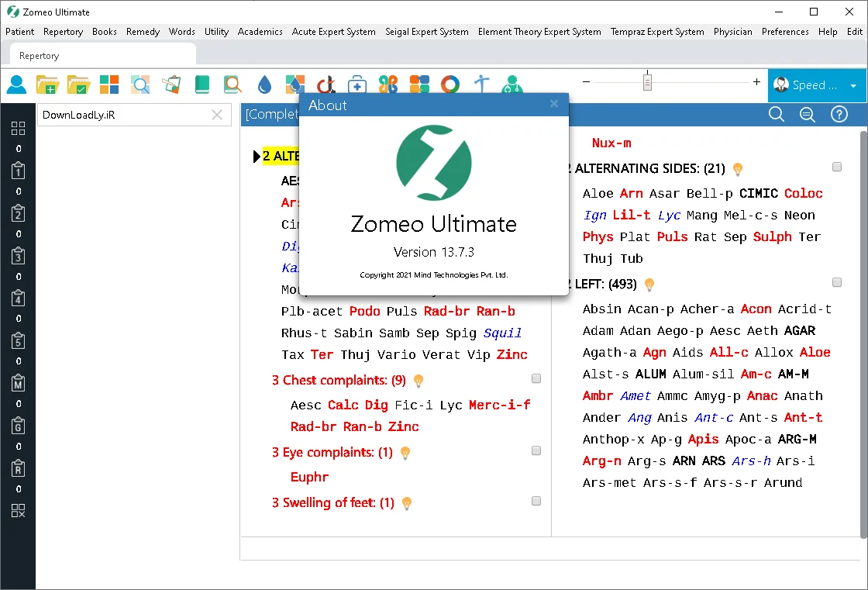Click the zoom slider handle

coord(647,82)
